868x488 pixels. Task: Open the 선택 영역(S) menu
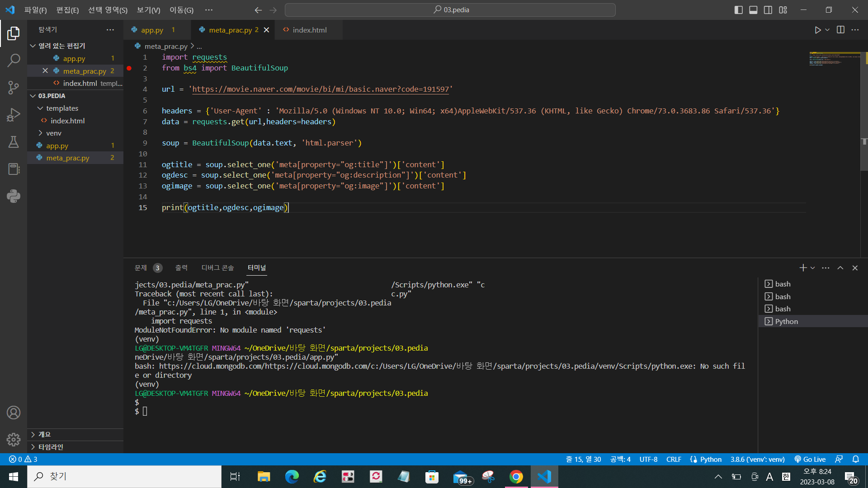point(108,10)
